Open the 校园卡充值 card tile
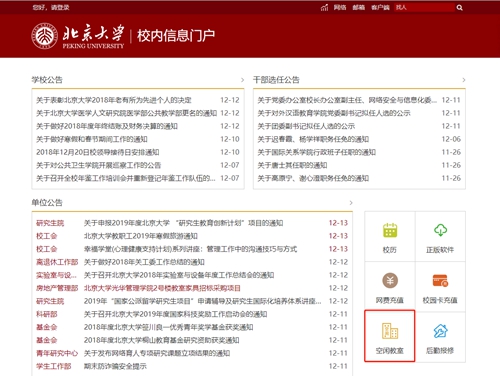500x376 pixels. [440, 287]
